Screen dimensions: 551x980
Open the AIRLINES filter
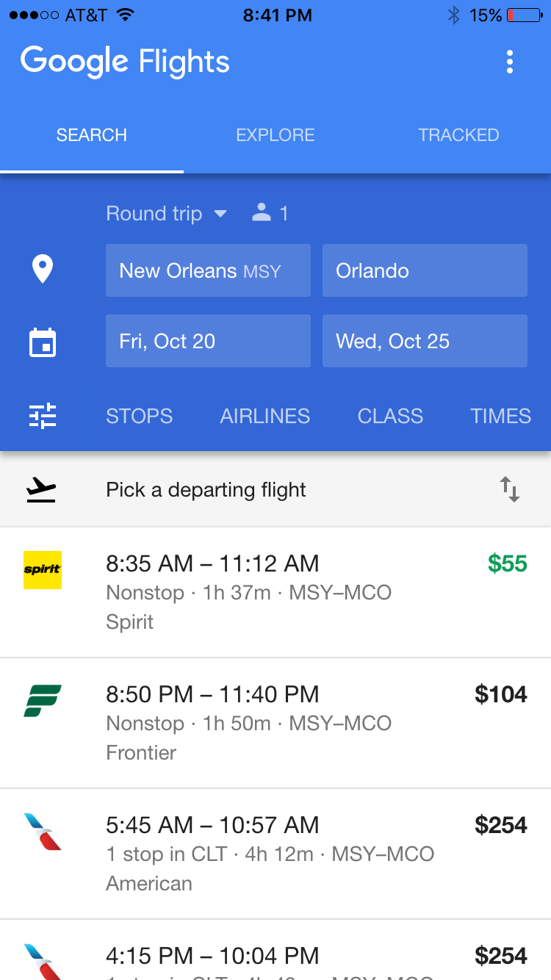point(265,416)
